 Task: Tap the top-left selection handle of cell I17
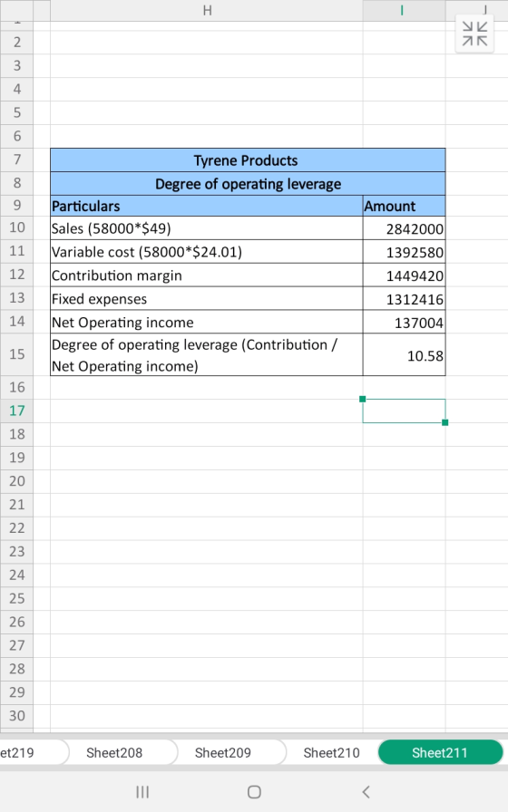pyautogui.click(x=362, y=399)
